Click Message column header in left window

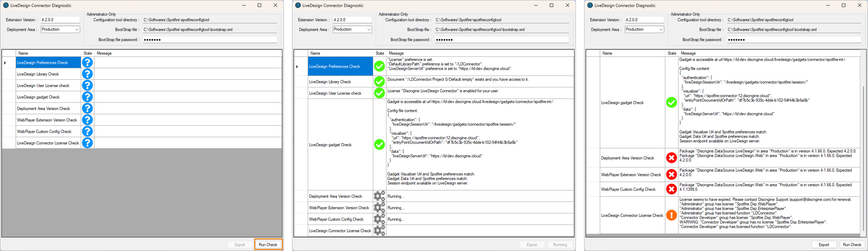[188, 53]
